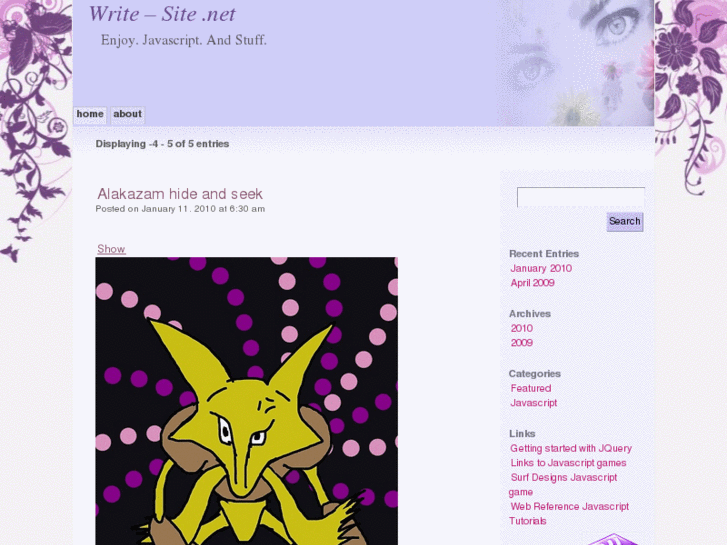Screen dimensions: 727x545
Task: Click the Alakazam illustration image
Action: [x=247, y=401]
